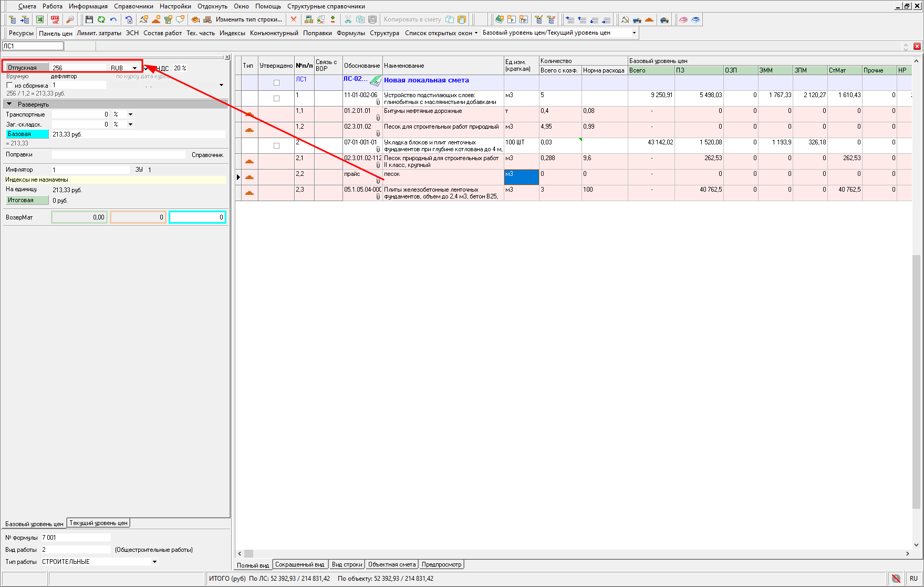Check the Утверждено box for row 1
The image size is (924, 587).
(x=276, y=98)
